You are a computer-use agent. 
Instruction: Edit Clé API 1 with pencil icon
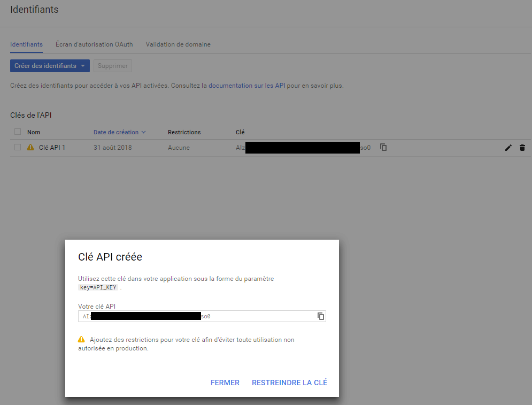tap(508, 148)
